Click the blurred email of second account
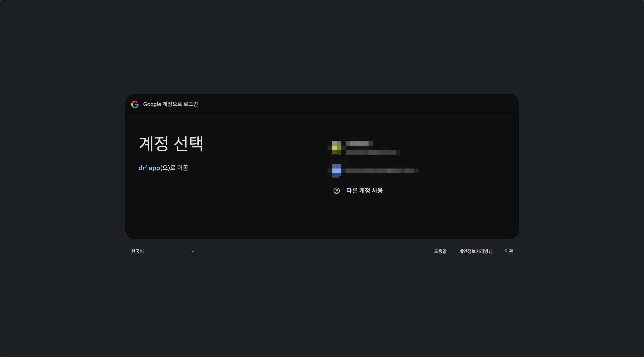644x357 pixels. click(382, 171)
